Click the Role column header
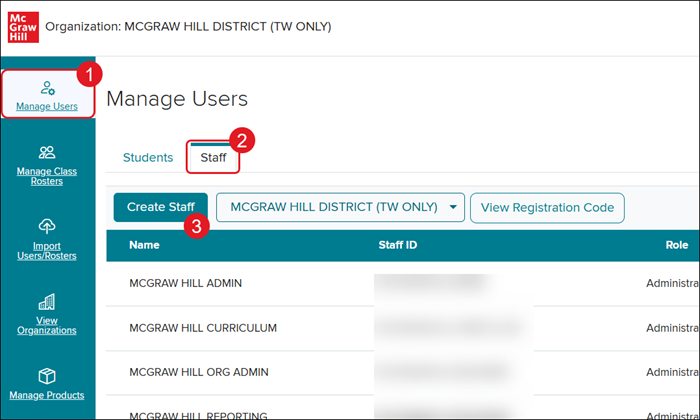Viewport: 700px width, 420px height. tap(676, 244)
